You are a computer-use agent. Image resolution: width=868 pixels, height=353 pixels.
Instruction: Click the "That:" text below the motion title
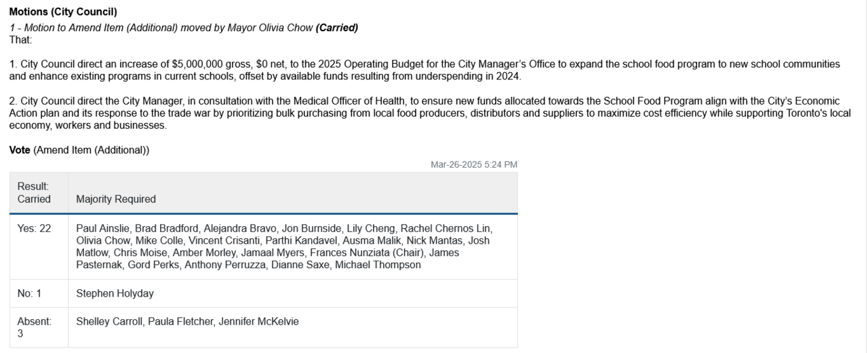pos(20,39)
